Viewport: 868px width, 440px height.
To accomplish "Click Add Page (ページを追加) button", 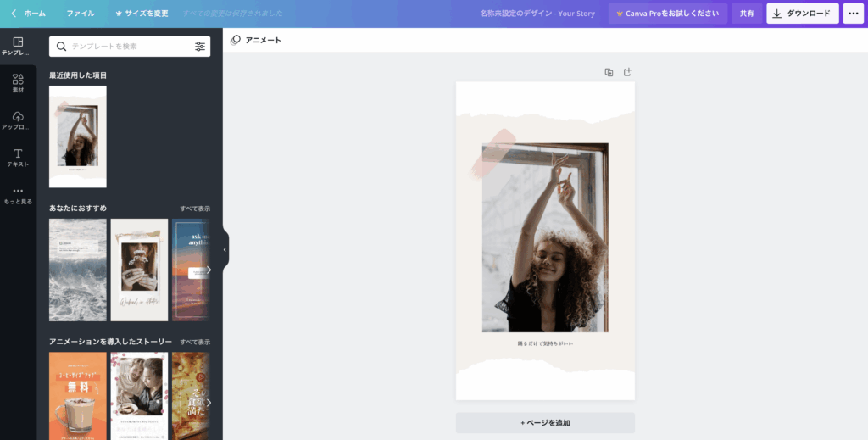I will [x=545, y=422].
